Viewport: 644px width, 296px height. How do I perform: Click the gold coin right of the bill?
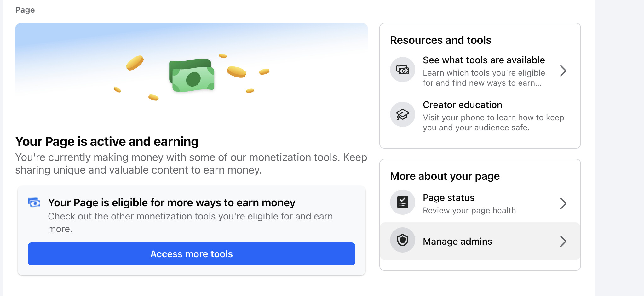[x=236, y=72]
